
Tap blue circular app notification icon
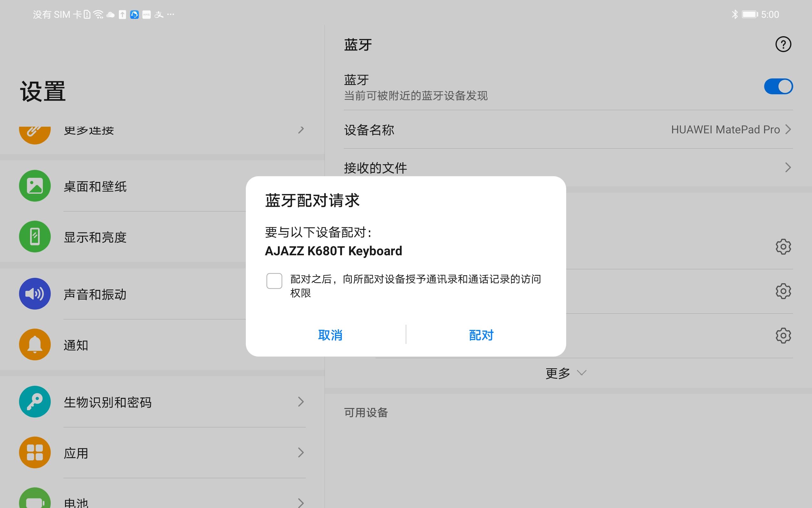(x=134, y=15)
